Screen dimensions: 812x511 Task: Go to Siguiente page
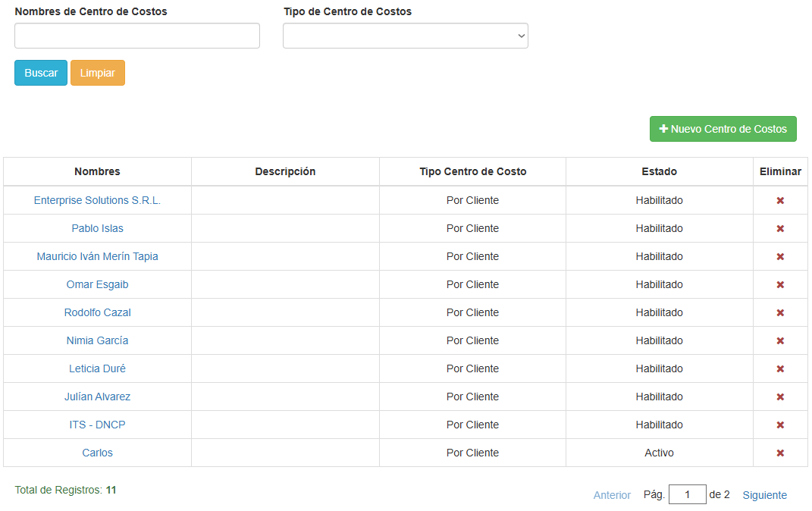(764, 495)
